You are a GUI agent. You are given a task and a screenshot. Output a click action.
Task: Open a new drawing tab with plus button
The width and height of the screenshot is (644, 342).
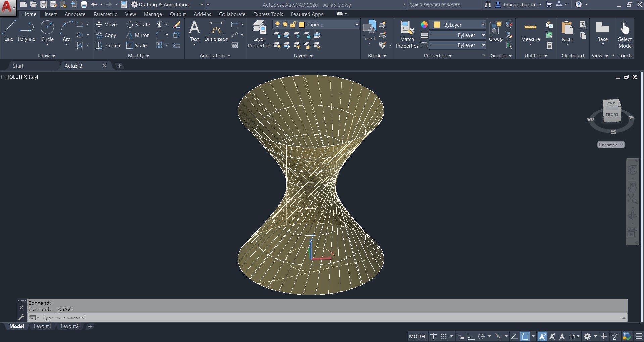point(119,66)
